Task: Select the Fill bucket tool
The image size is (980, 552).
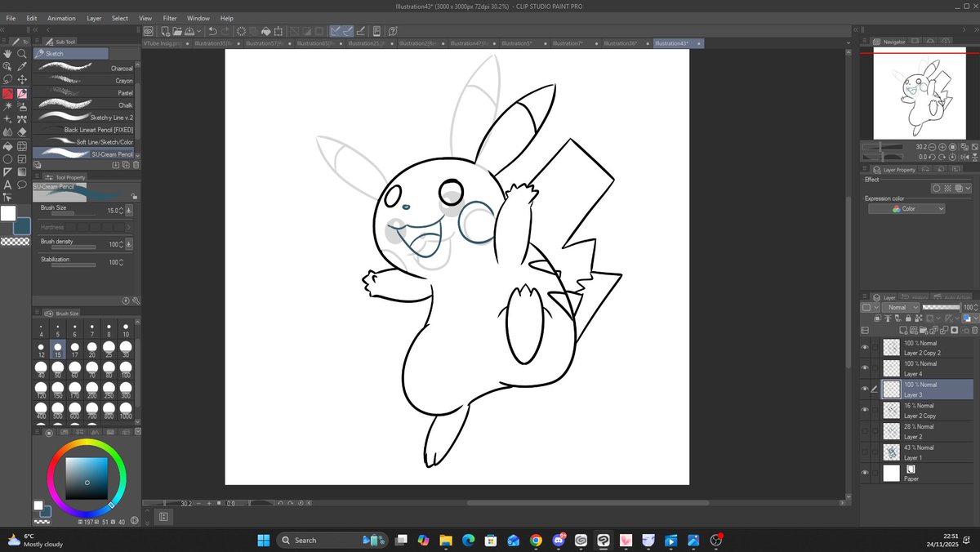Action: pos(7,146)
